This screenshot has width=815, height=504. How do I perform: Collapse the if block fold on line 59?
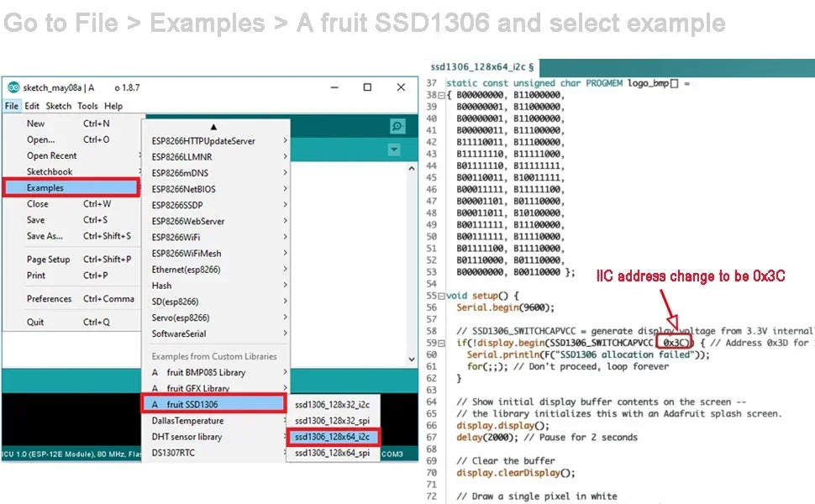coord(441,344)
